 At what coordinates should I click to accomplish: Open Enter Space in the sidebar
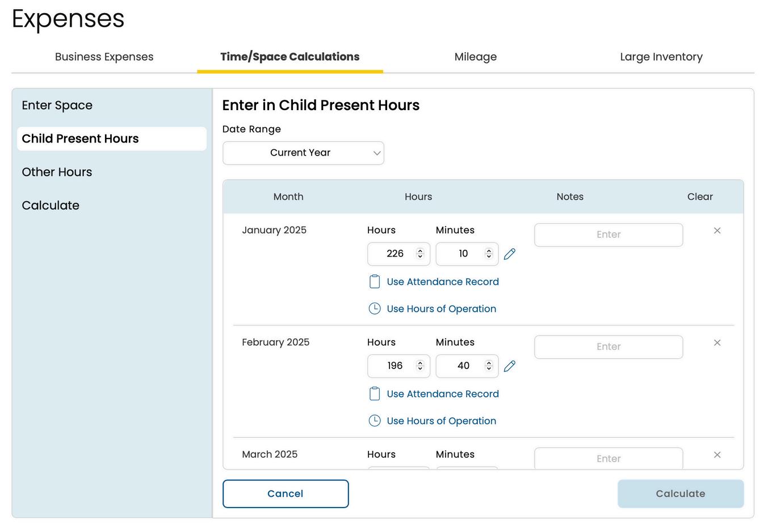coord(57,105)
